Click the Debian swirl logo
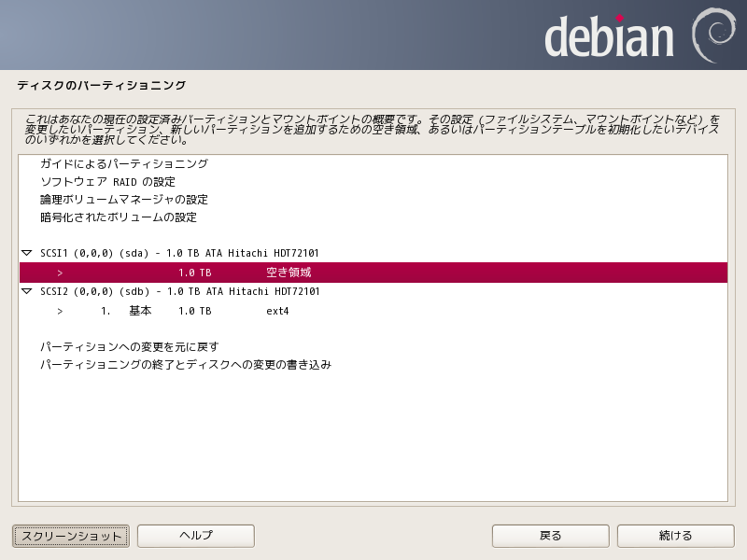Image resolution: width=747 pixels, height=560 pixels. [713, 35]
